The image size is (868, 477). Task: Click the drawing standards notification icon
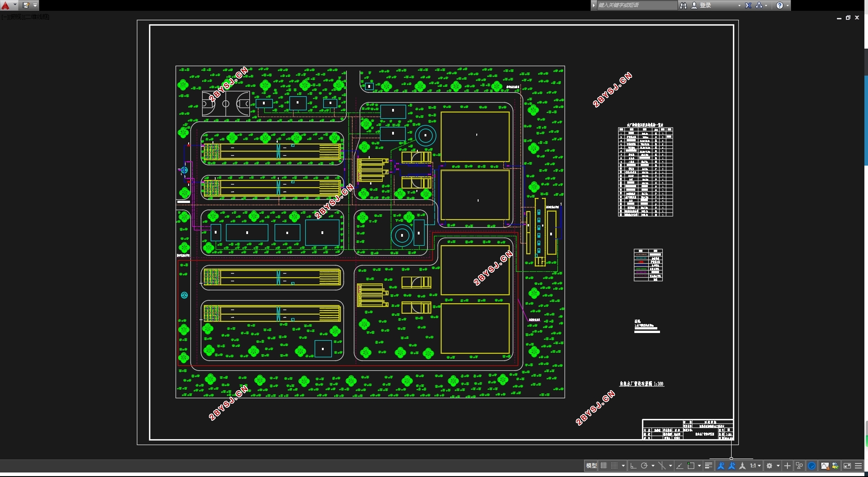point(836,466)
